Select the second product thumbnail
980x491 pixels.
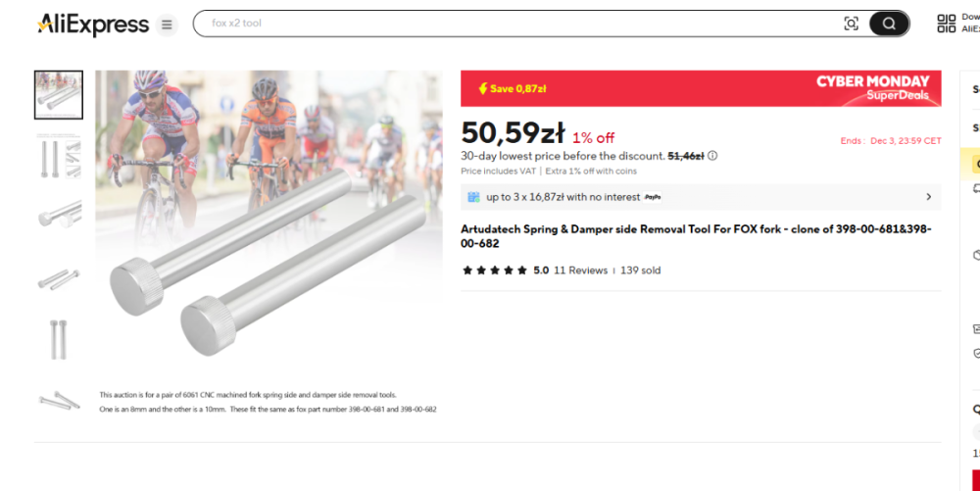59,157
